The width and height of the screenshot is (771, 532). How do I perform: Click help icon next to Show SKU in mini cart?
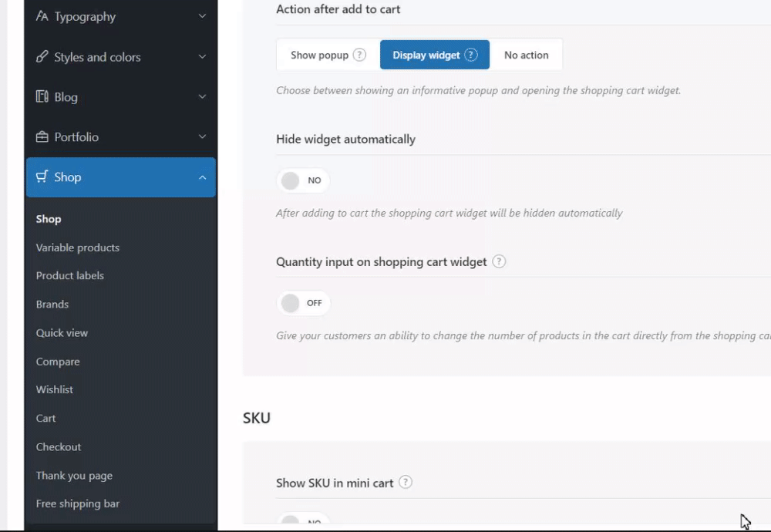406,483
